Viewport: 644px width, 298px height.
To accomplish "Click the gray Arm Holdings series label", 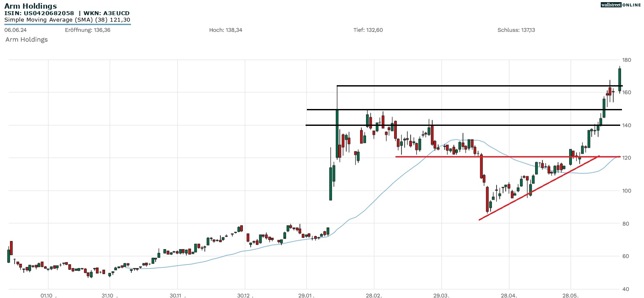I will click(26, 39).
